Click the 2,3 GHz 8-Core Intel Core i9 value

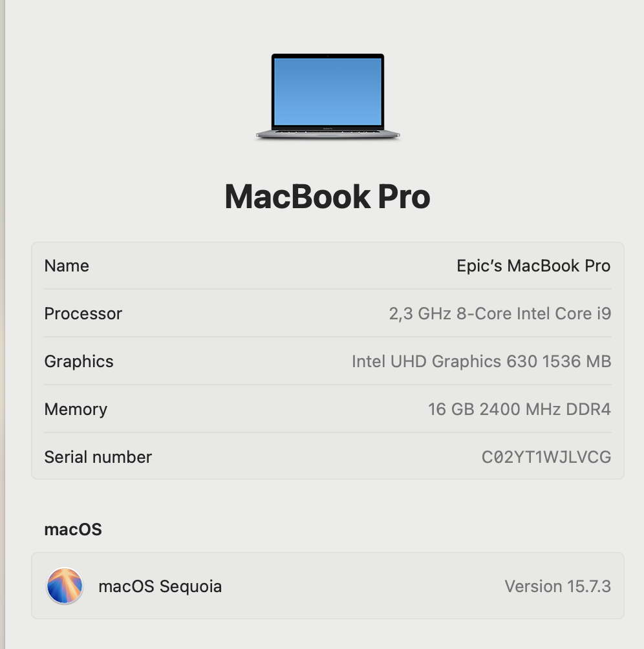(x=500, y=314)
